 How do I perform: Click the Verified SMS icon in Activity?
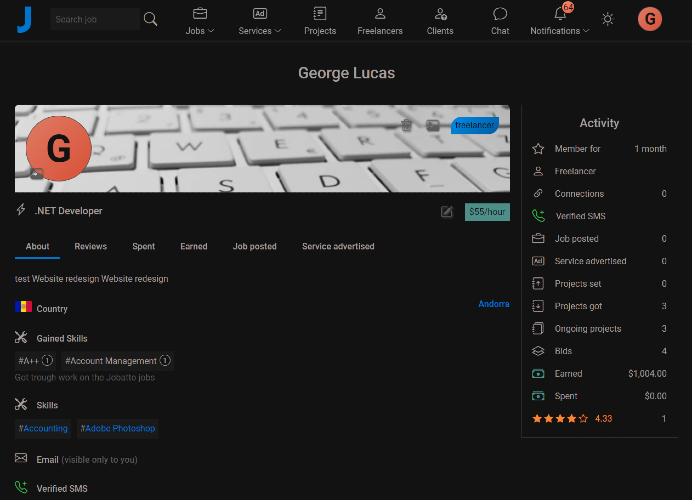tap(538, 215)
